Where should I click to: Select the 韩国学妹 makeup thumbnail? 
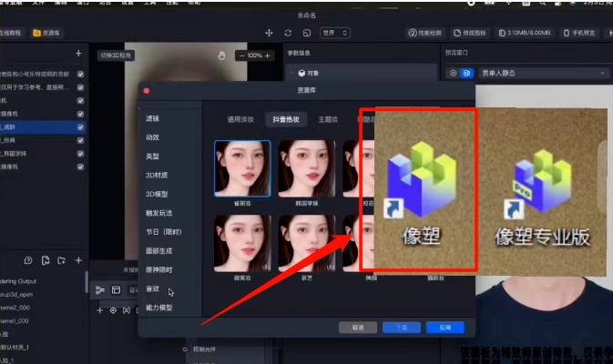(x=307, y=168)
